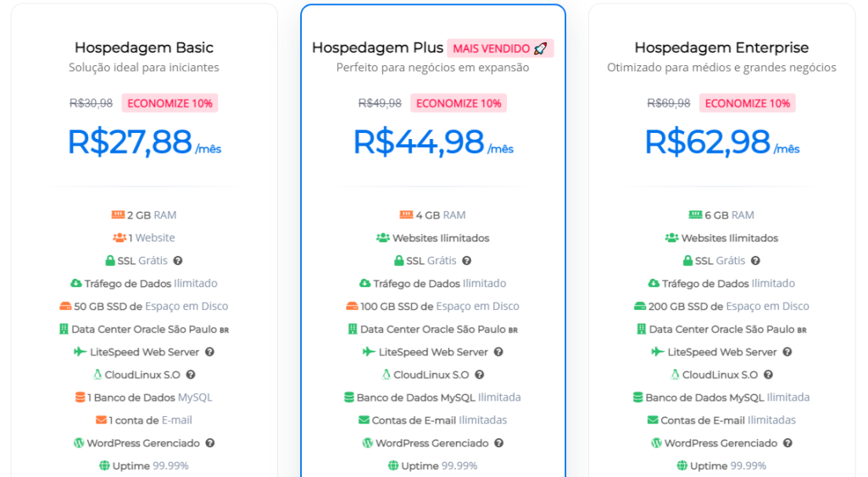Screen dimensions: 868x477
Task: Click the E-mail link in Basic plan
Action: pos(176,420)
